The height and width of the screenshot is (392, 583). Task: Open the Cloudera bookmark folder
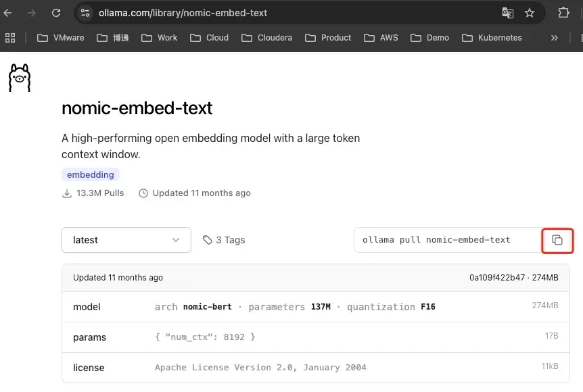point(267,38)
